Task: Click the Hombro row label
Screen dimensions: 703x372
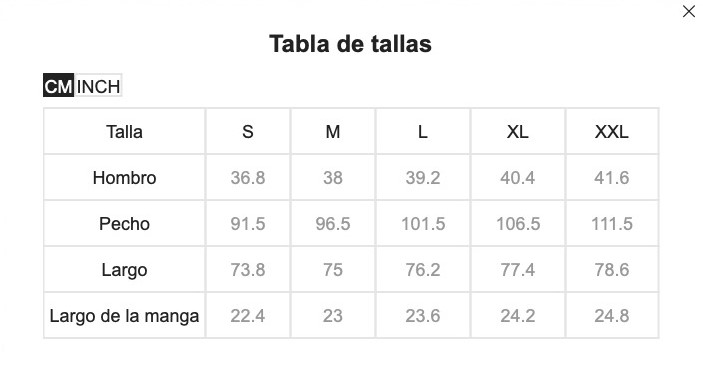Action: coord(125,178)
